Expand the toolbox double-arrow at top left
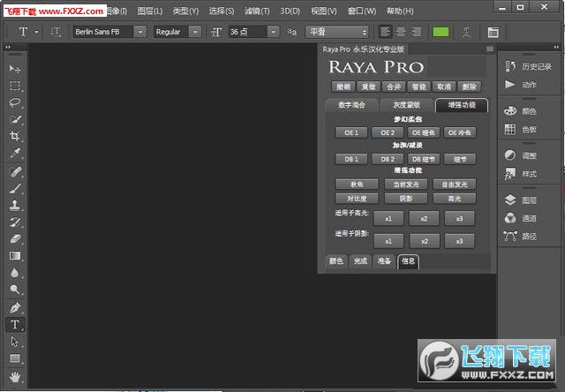The image size is (565, 392). point(8,47)
